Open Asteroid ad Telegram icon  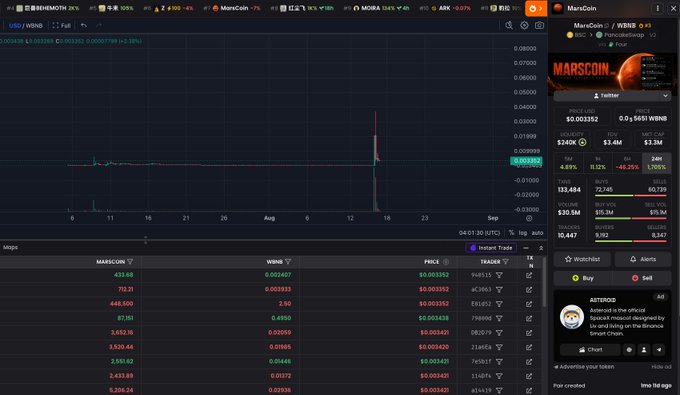[x=659, y=349]
